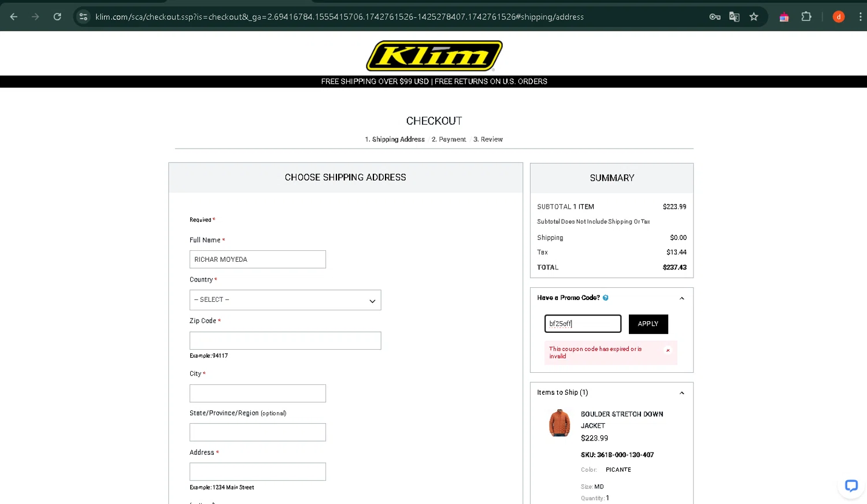Go back to the previous page

pyautogui.click(x=14, y=17)
